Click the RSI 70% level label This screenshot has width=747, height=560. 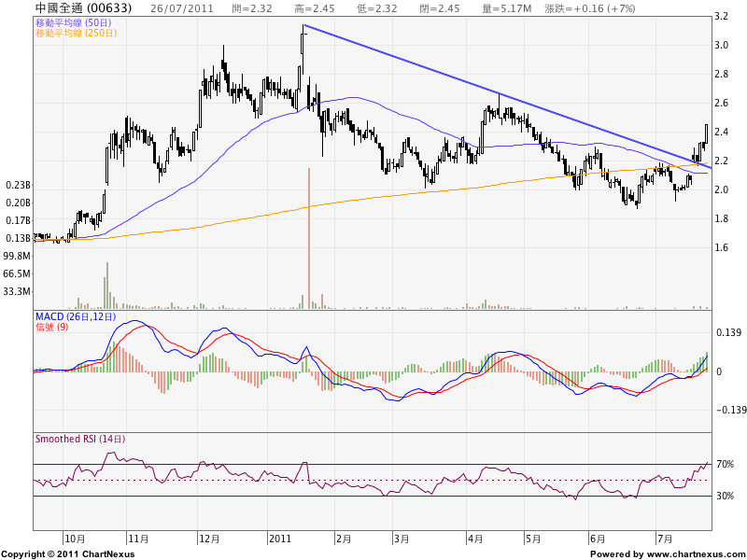click(x=726, y=464)
